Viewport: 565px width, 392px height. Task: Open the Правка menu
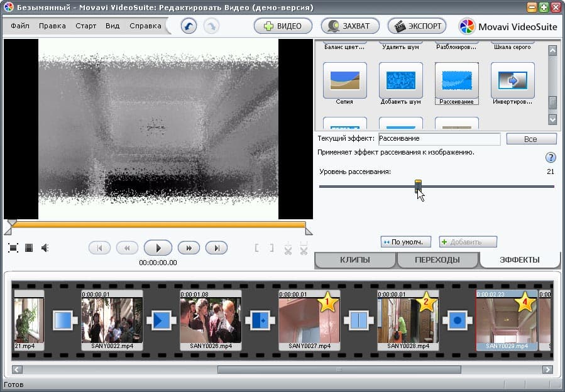click(52, 26)
